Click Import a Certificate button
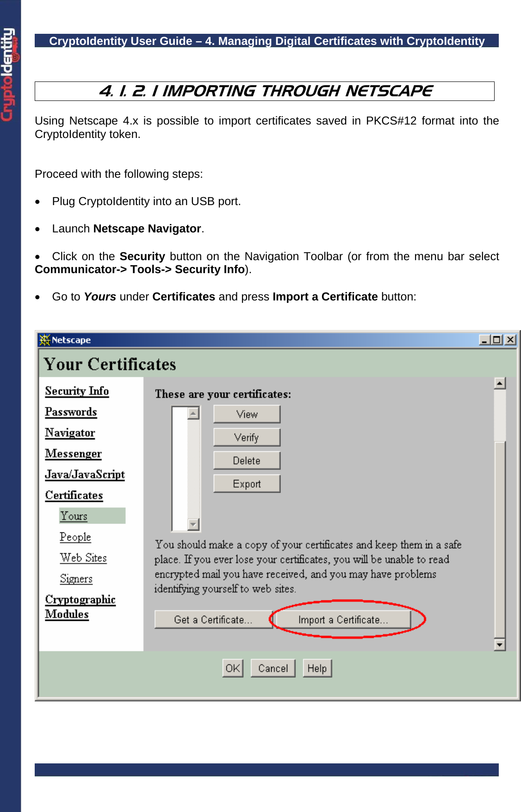 (343, 620)
